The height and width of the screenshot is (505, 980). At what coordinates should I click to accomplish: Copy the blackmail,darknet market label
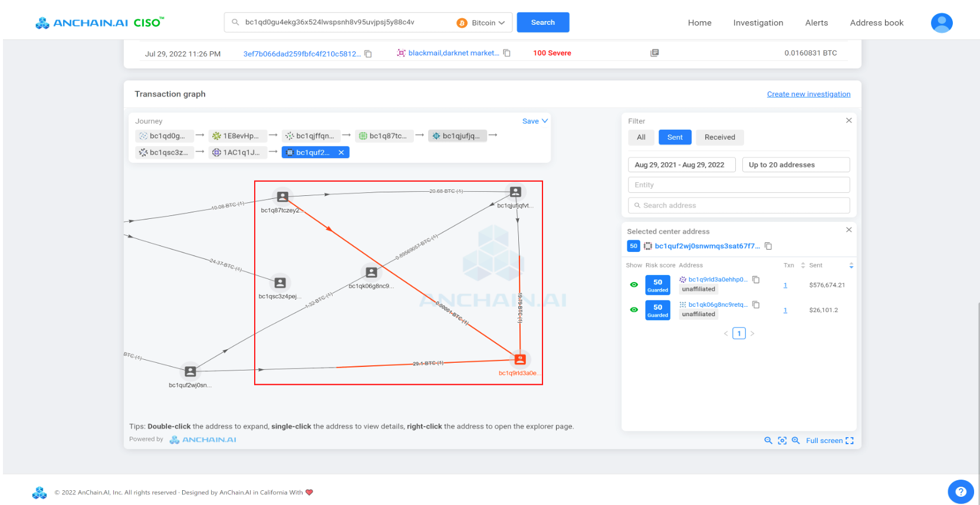[507, 53]
